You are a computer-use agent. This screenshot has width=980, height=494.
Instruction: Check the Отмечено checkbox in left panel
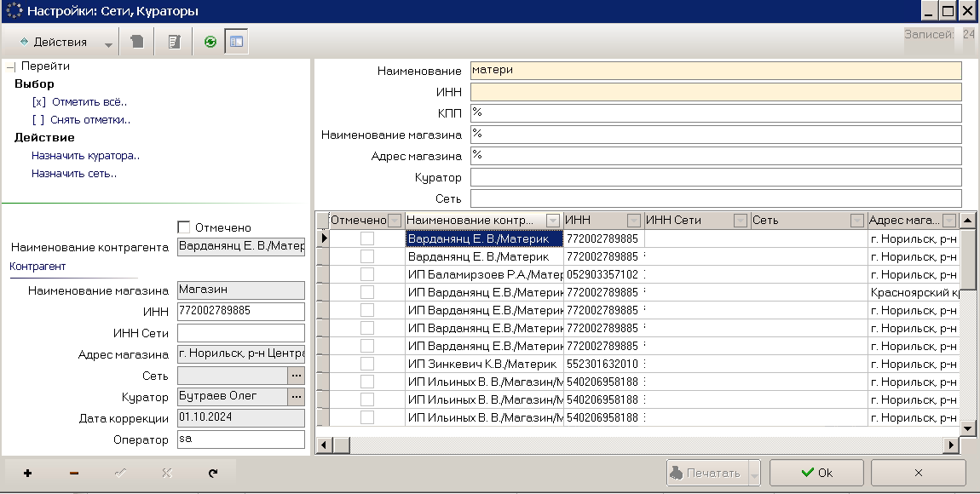(x=184, y=227)
